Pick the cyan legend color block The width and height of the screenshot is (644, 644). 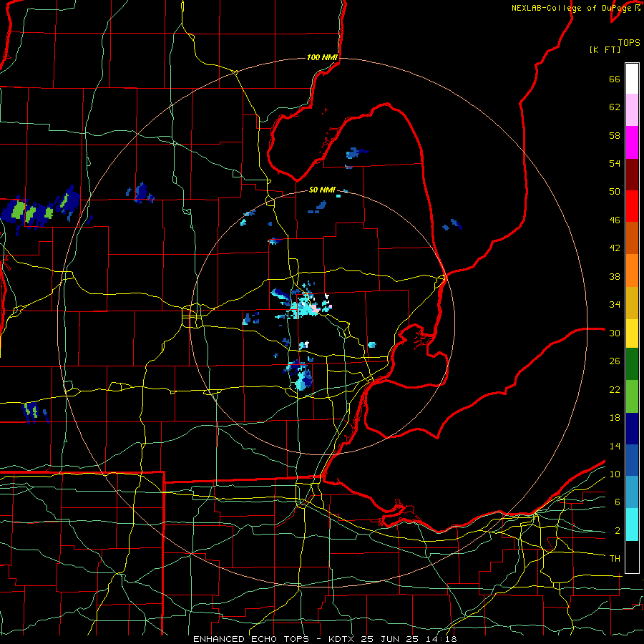point(632,525)
